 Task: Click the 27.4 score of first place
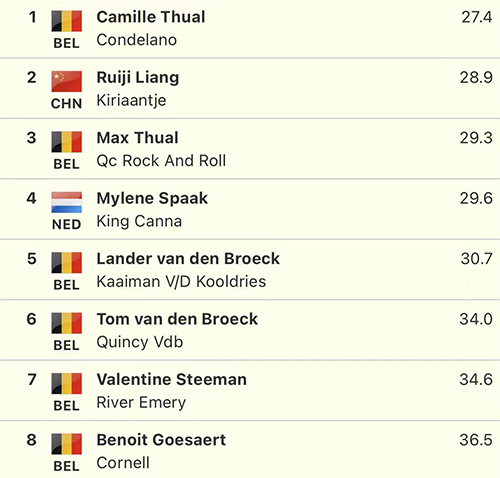477,17
